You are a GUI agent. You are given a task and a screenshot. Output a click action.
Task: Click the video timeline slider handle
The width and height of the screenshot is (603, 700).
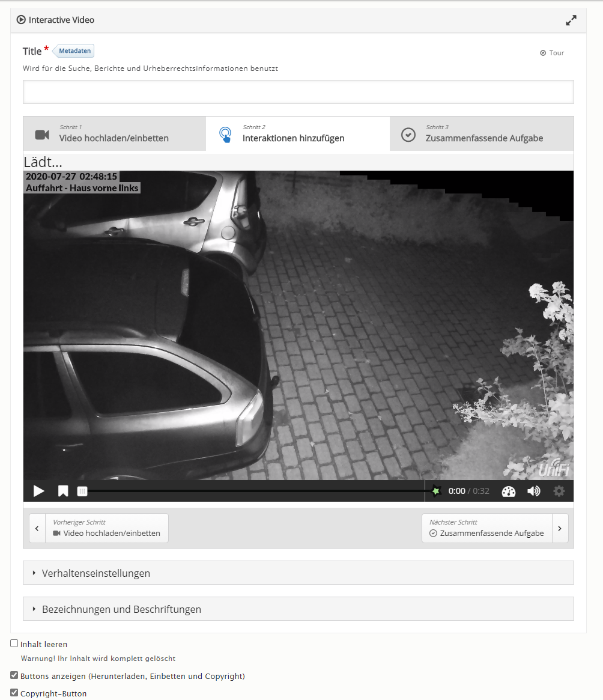click(x=82, y=492)
